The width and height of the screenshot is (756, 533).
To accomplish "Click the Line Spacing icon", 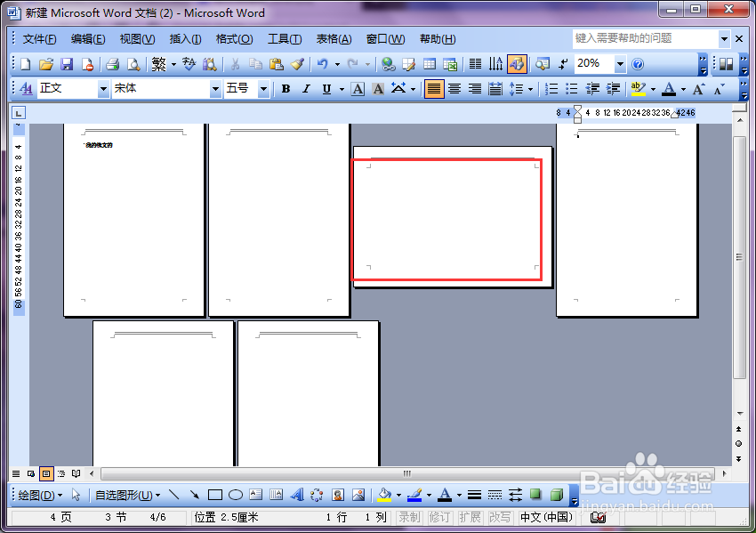I will pos(517,89).
